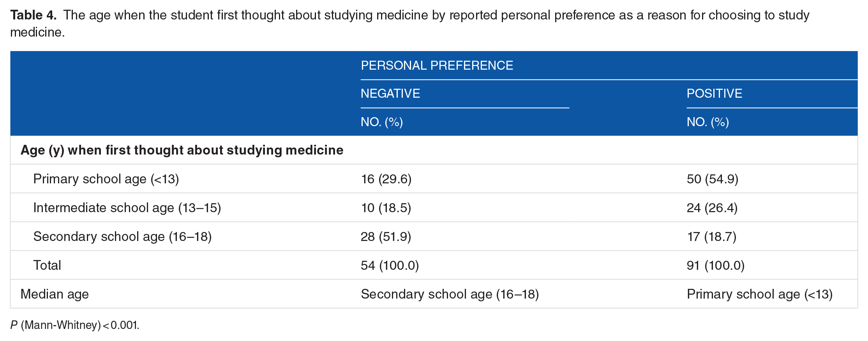
Task: Click the value 50 (54.9)
Action: click(713, 179)
